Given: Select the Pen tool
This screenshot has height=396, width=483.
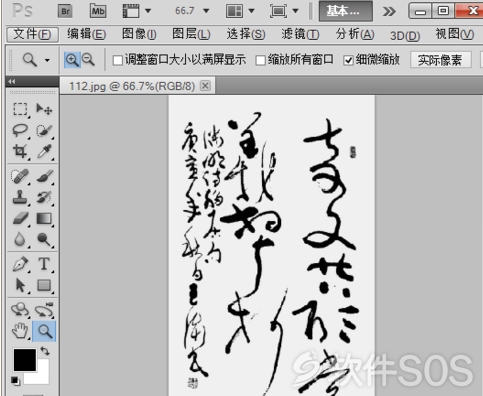Looking at the screenshot, I should (20, 264).
